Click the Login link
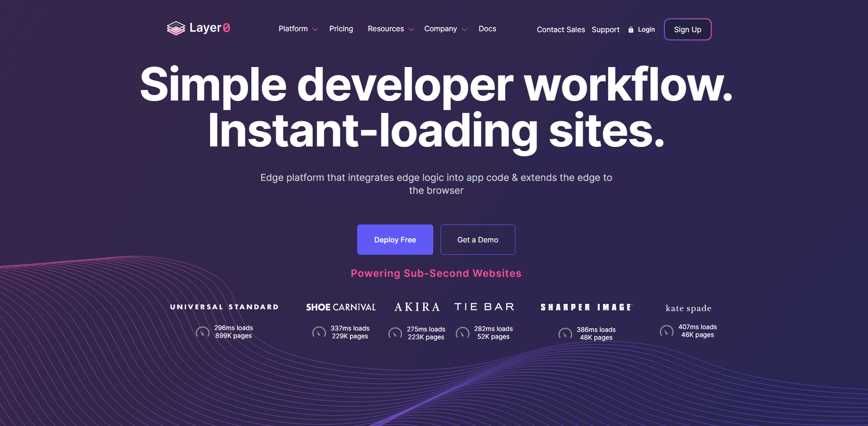The image size is (868, 426). tap(646, 30)
